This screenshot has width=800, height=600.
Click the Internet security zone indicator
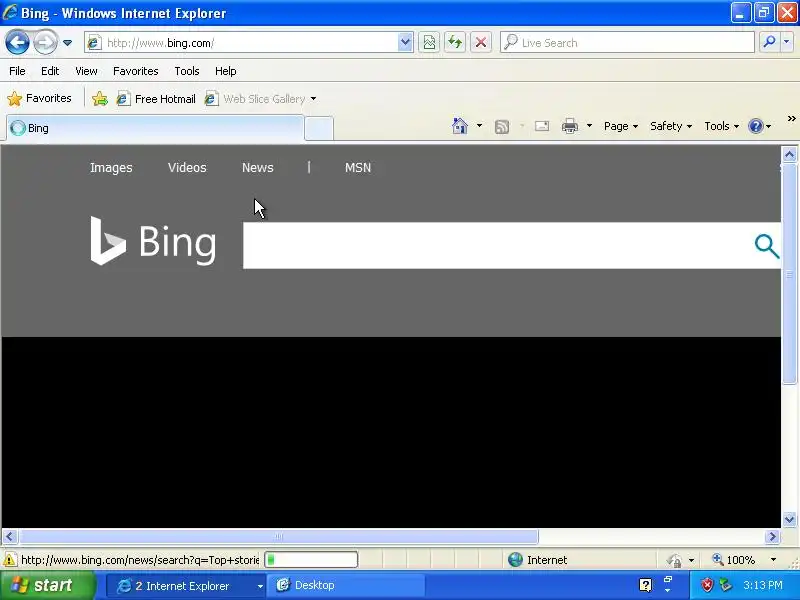click(x=538, y=560)
